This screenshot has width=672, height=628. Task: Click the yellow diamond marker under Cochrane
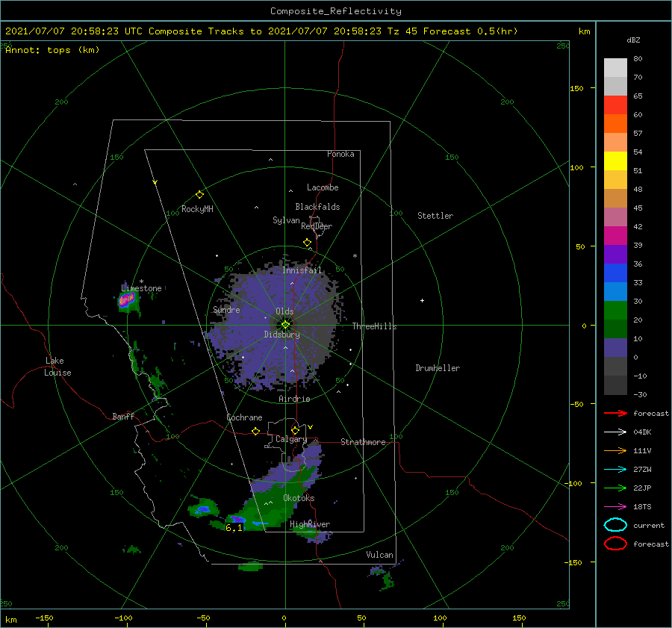255,431
